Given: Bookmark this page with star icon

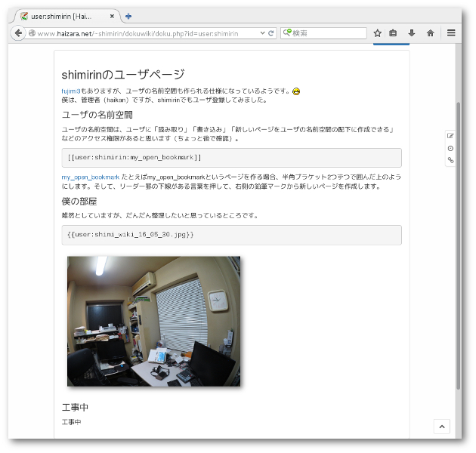Looking at the screenshot, I should tap(377, 33).
